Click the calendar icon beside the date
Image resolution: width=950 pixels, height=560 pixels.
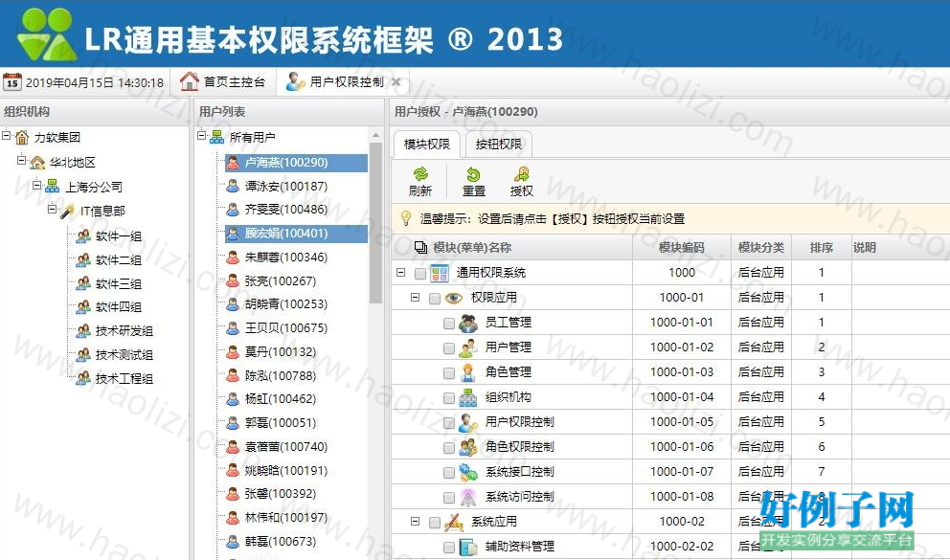12,81
